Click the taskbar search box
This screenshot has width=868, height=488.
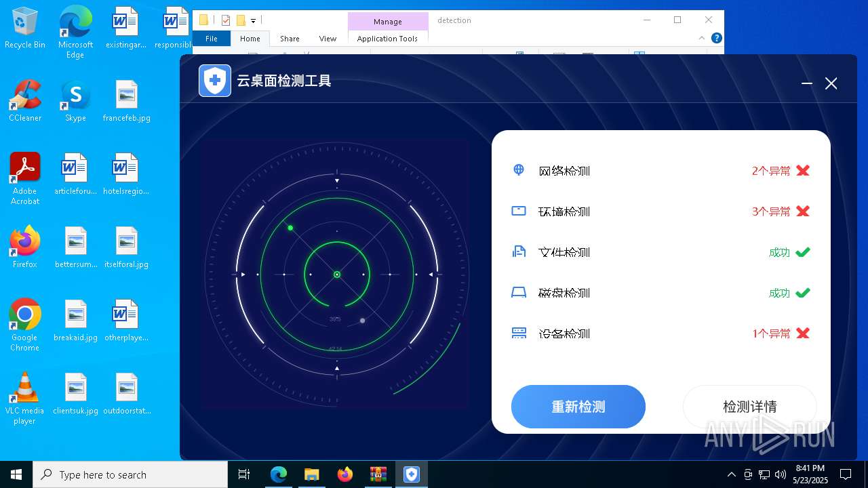pyautogui.click(x=130, y=474)
